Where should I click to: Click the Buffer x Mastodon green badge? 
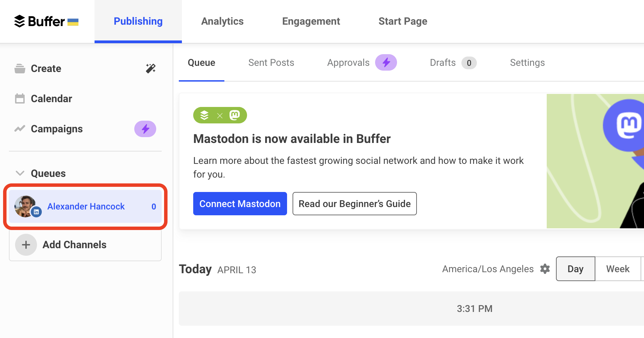click(x=220, y=115)
